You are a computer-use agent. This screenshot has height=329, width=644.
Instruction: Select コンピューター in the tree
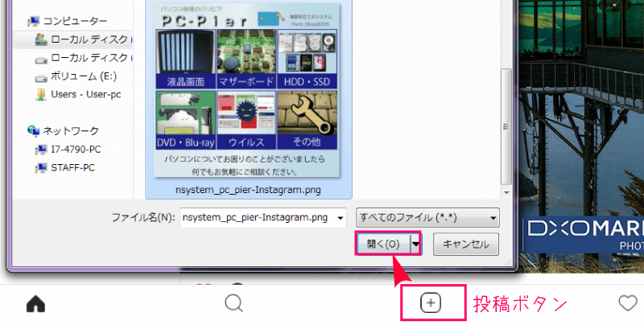(68, 21)
